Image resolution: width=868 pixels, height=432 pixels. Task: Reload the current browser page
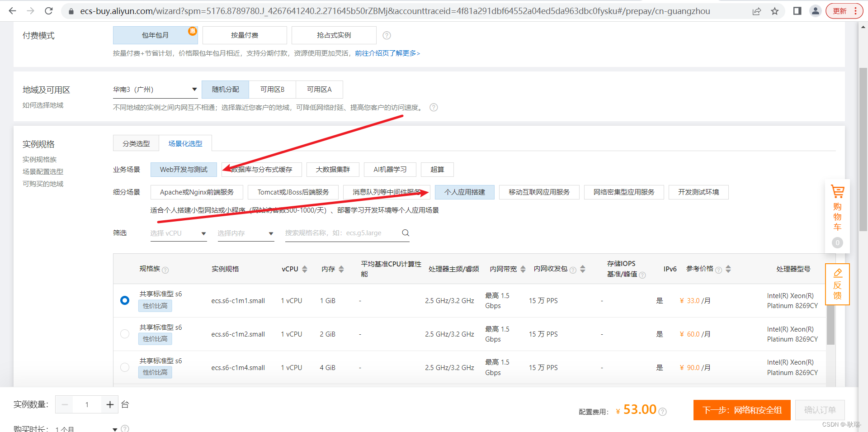(x=49, y=11)
